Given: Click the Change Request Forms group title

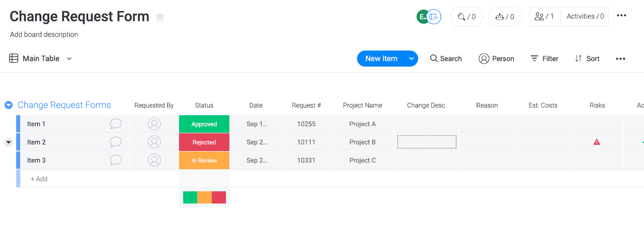Looking at the screenshot, I should pos(64,105).
